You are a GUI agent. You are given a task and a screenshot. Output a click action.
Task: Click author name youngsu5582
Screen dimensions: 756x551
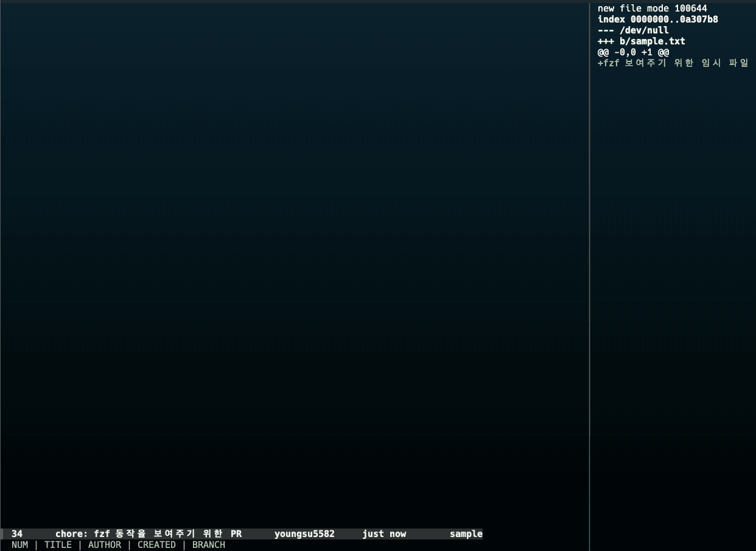tap(304, 534)
